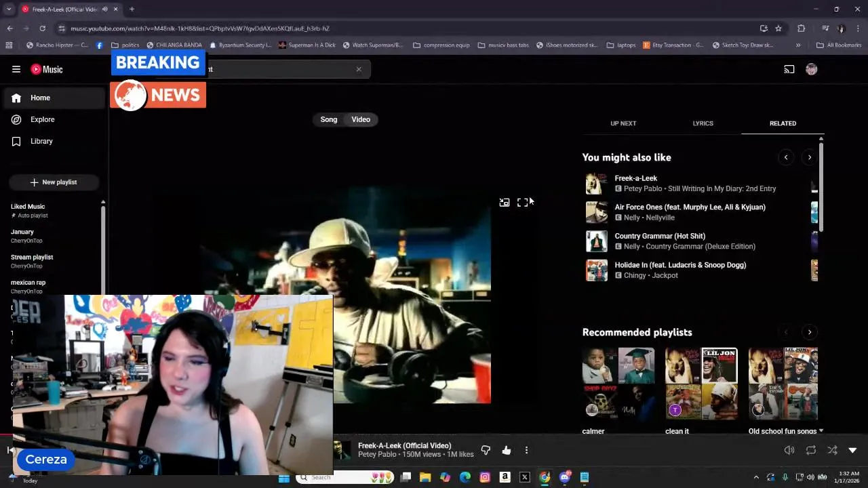Open the Home section in sidebar
The width and height of the screenshot is (868, 488).
54,98
